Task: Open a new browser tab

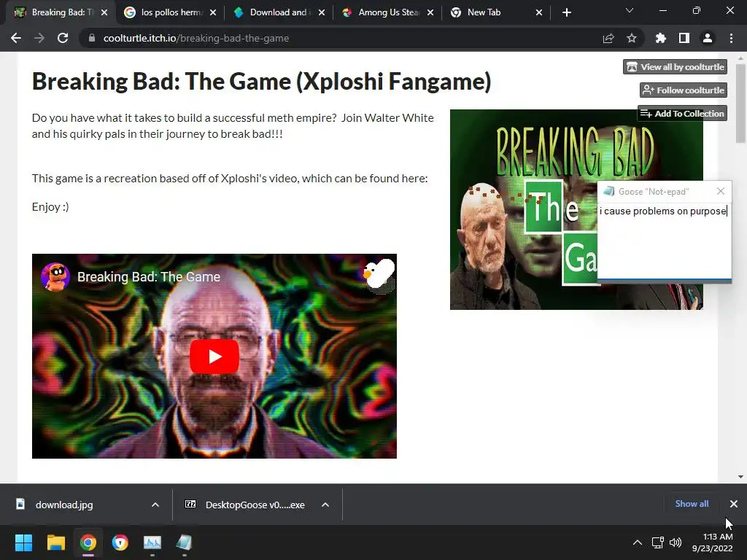Action: (x=566, y=12)
